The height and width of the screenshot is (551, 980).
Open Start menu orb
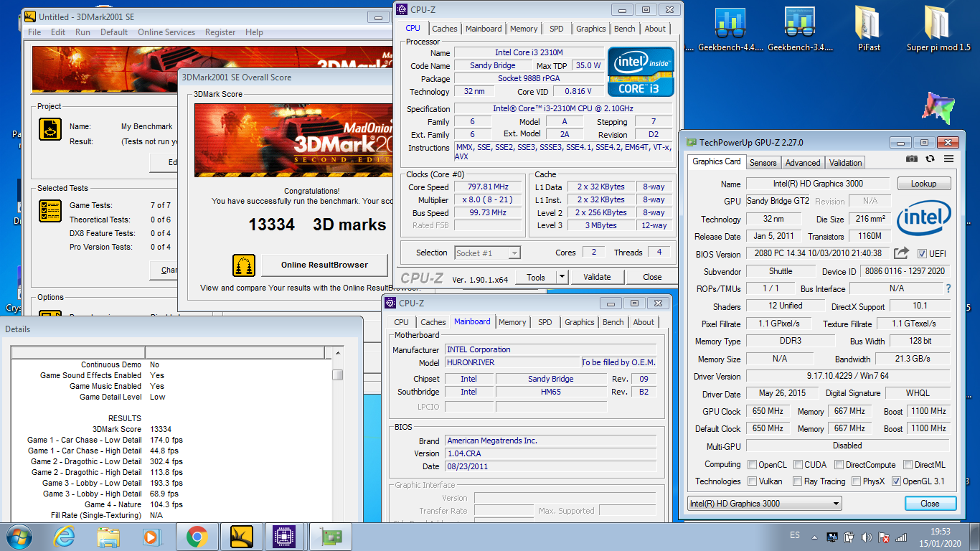(19, 537)
